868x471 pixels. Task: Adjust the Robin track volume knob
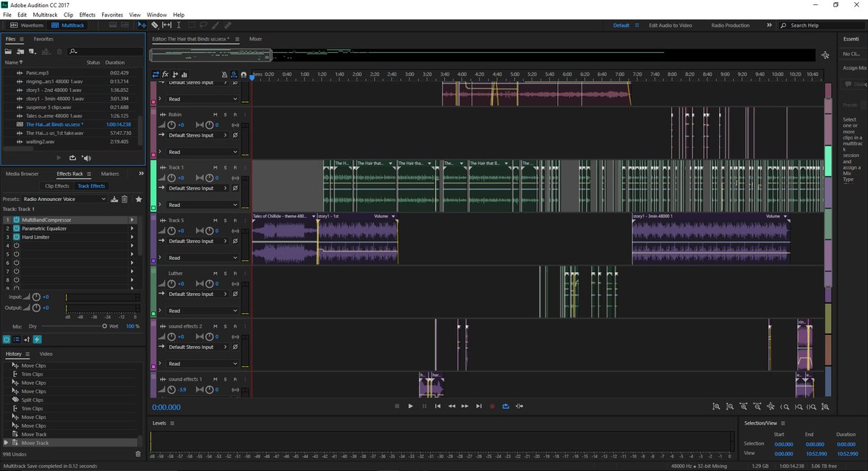coord(171,124)
